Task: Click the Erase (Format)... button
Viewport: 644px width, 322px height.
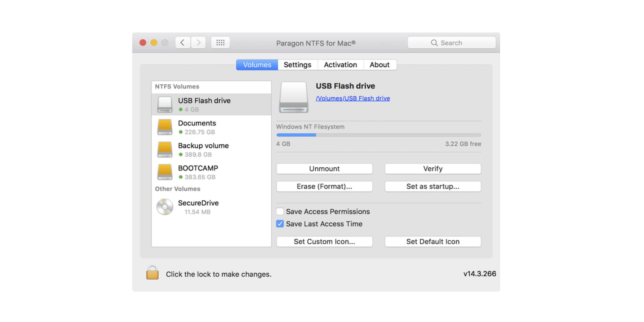Action: (x=324, y=186)
